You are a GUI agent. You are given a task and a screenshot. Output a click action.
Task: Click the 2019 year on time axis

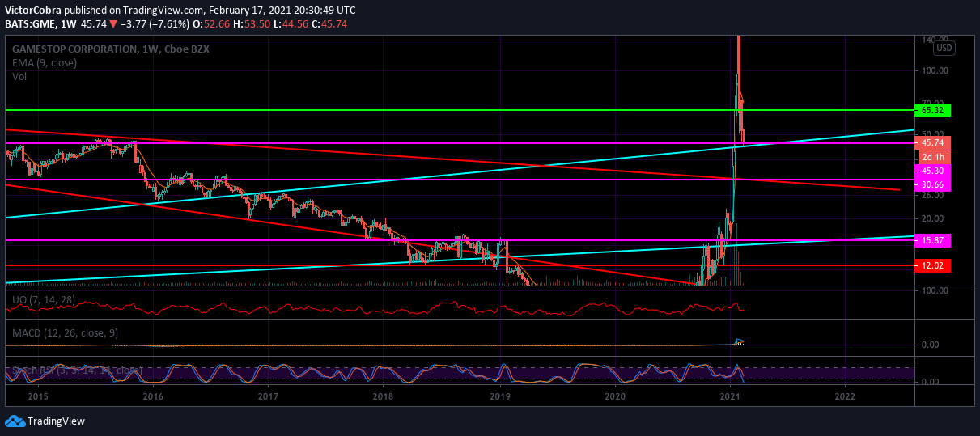(x=500, y=397)
